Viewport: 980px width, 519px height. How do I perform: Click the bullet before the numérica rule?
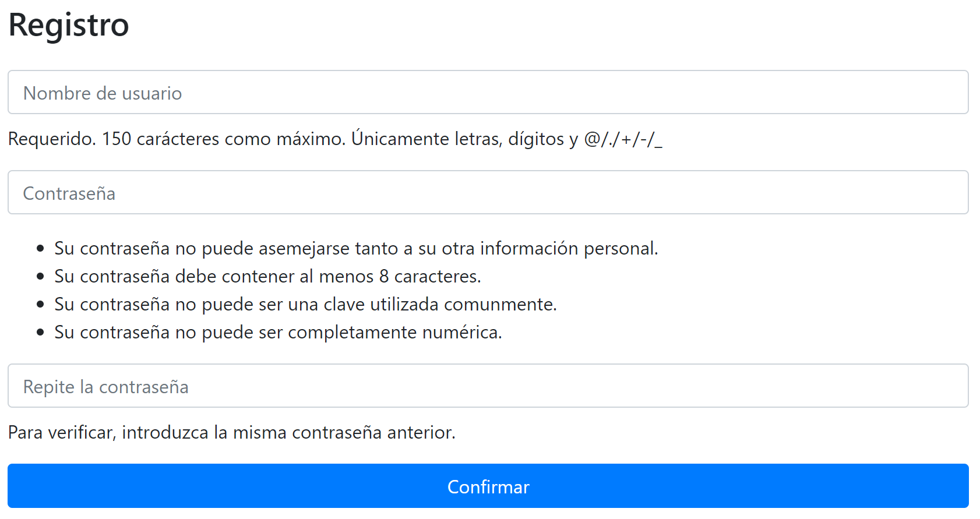pos(40,333)
